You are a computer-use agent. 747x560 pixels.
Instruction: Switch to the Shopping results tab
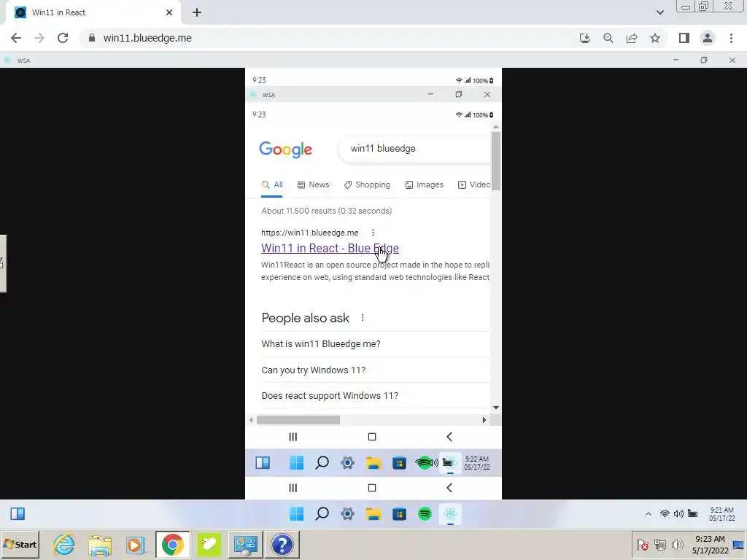click(x=367, y=184)
